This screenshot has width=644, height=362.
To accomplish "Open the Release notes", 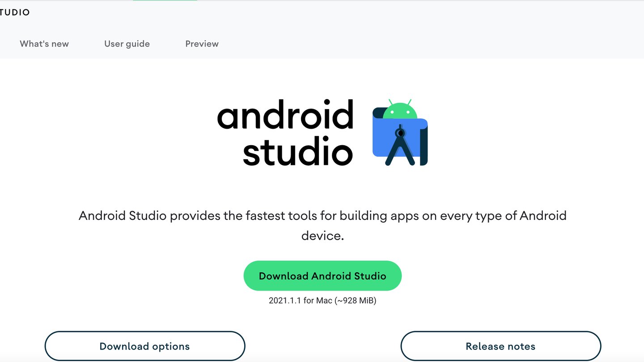I will click(500, 346).
